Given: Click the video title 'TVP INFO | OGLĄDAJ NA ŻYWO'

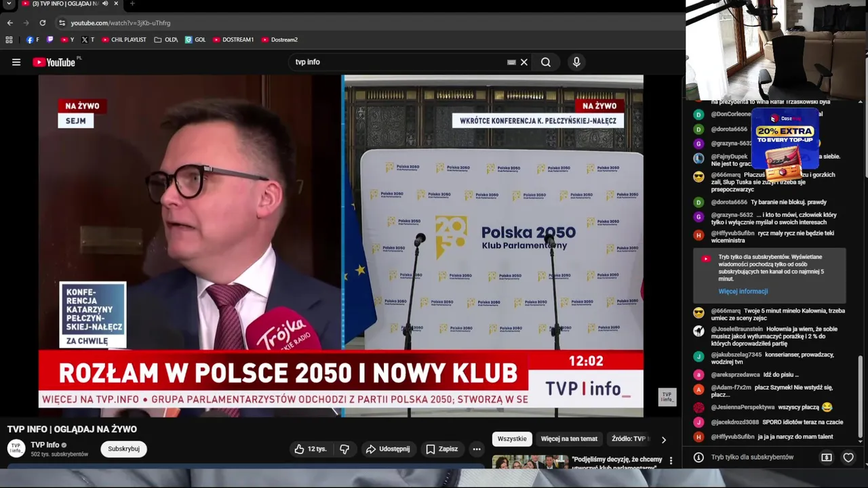Looking at the screenshot, I should coord(72,429).
